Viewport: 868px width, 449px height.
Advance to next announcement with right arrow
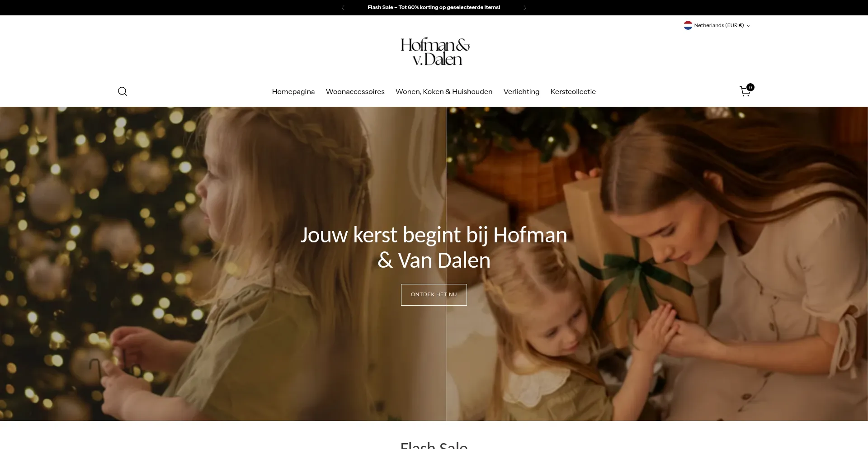(525, 8)
